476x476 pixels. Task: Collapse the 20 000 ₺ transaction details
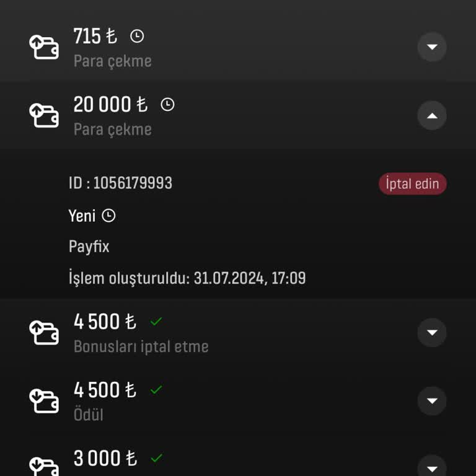click(432, 115)
